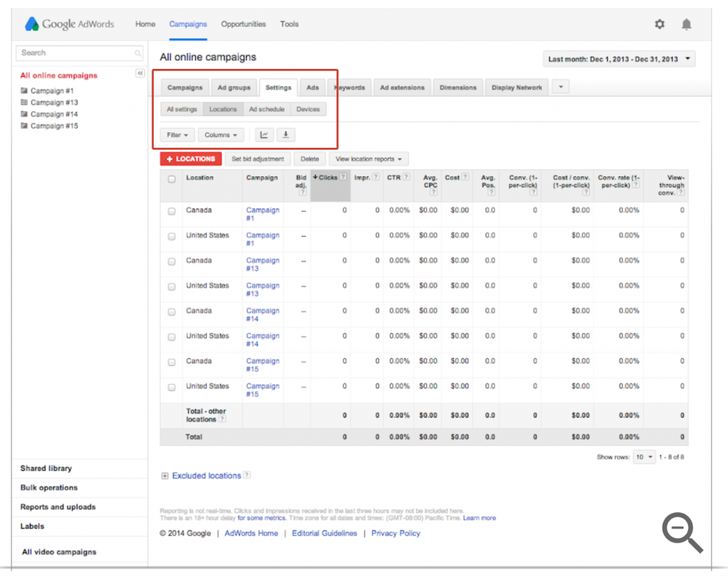Open the Filter dropdown
The width and height of the screenshot is (728, 577).
point(177,135)
